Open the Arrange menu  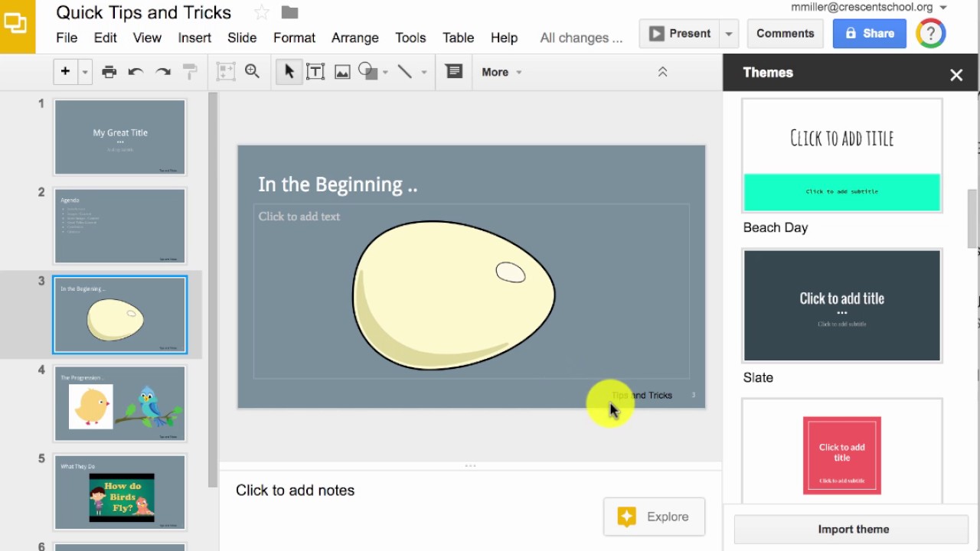tap(355, 37)
